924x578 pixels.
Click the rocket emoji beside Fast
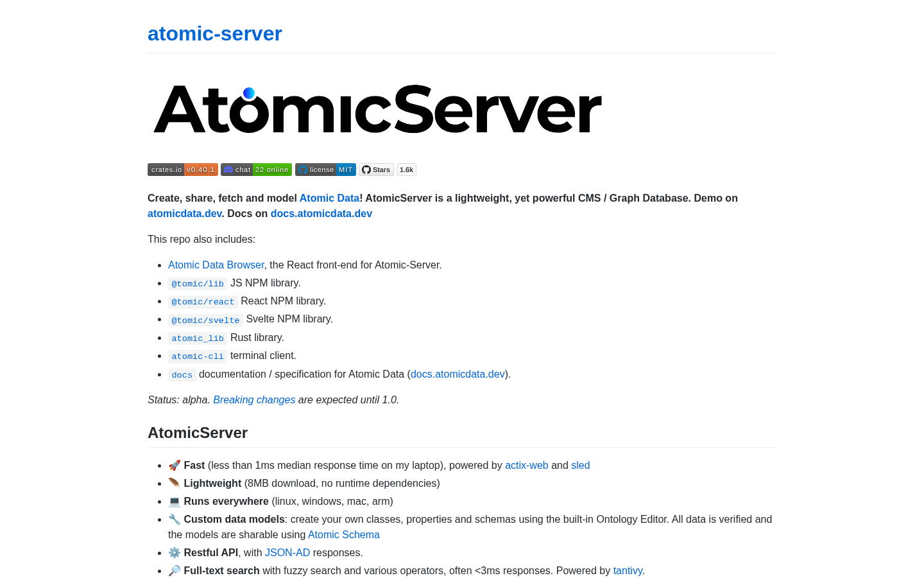click(175, 465)
